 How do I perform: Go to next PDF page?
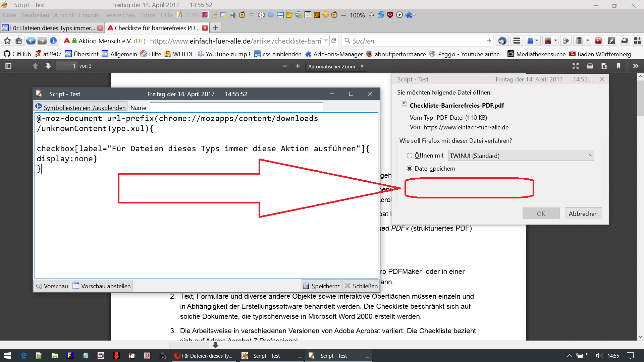48,66
